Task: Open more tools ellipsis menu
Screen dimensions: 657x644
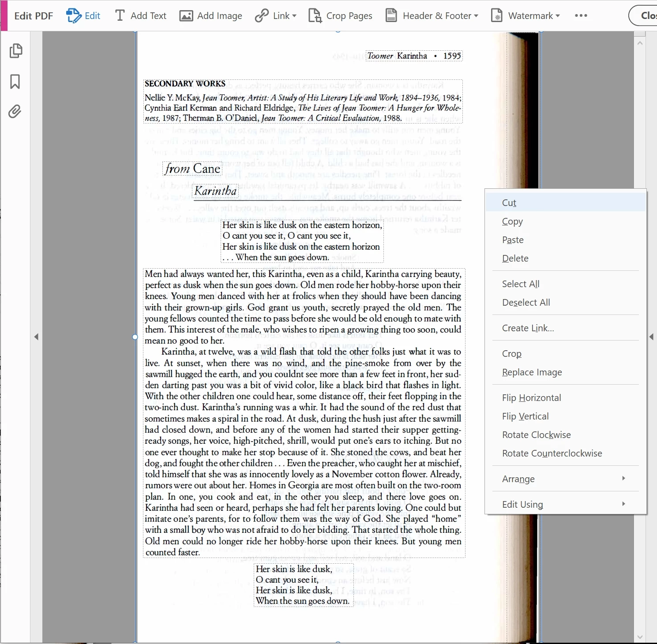Action: (x=581, y=16)
